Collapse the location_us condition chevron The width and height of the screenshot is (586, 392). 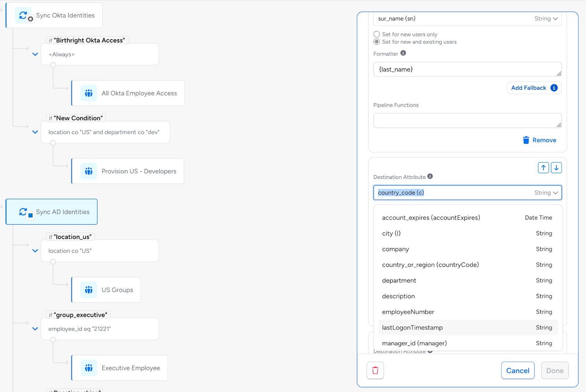click(35, 251)
